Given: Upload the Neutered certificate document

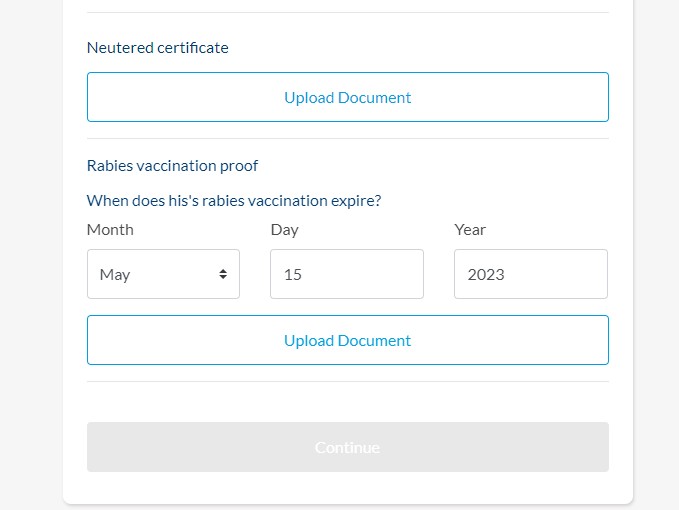Looking at the screenshot, I should (x=348, y=97).
